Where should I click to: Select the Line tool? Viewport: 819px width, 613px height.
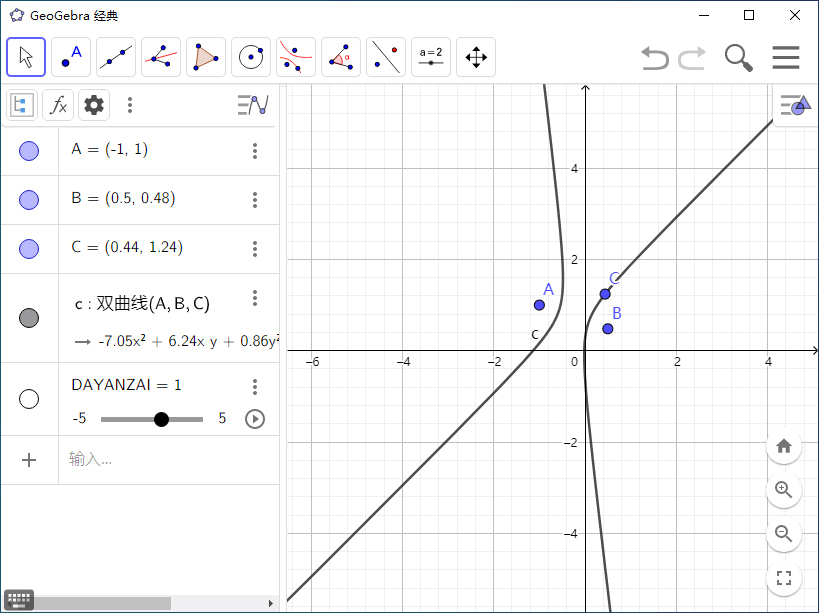[115, 57]
